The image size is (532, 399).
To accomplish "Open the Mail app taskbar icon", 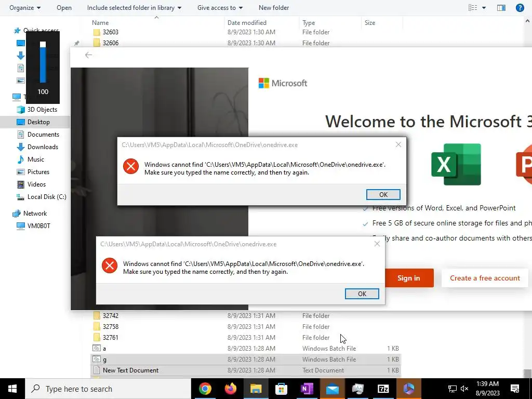I will (332, 389).
